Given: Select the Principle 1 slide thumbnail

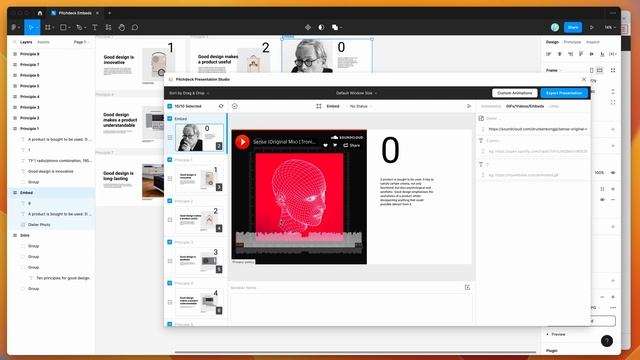Looking at the screenshot, I should 199,178.
